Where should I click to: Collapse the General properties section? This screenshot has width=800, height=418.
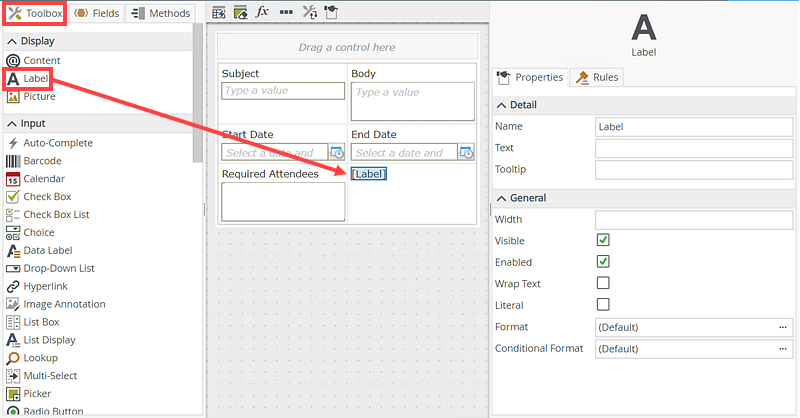[501, 198]
